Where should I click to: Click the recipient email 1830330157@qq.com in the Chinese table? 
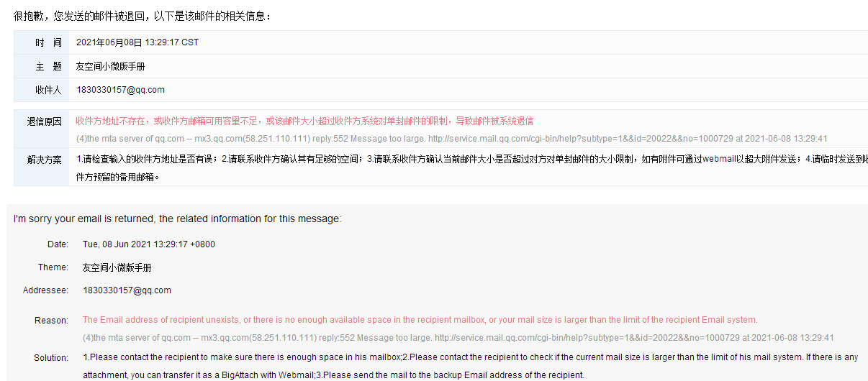tap(121, 90)
